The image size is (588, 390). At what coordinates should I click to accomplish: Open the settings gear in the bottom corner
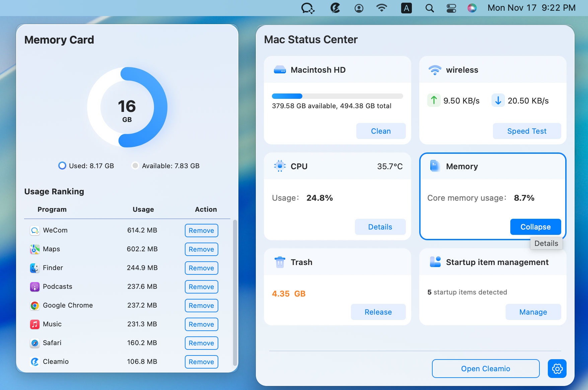(557, 369)
